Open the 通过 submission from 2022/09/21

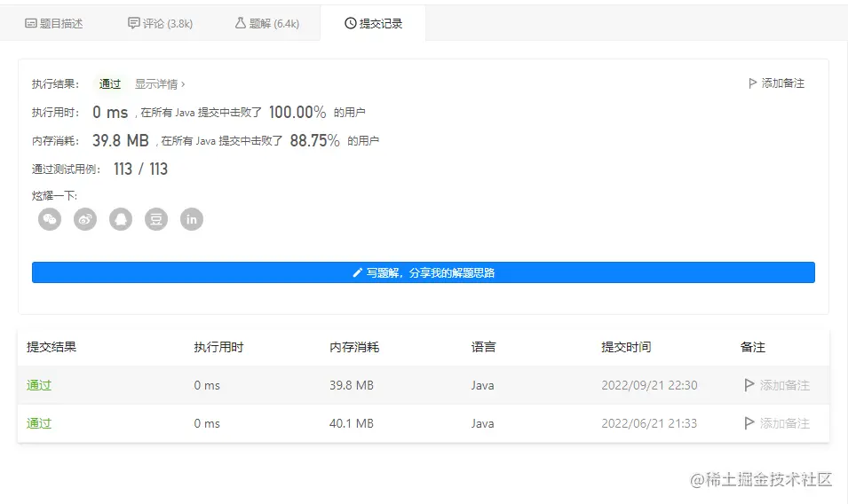click(39, 385)
